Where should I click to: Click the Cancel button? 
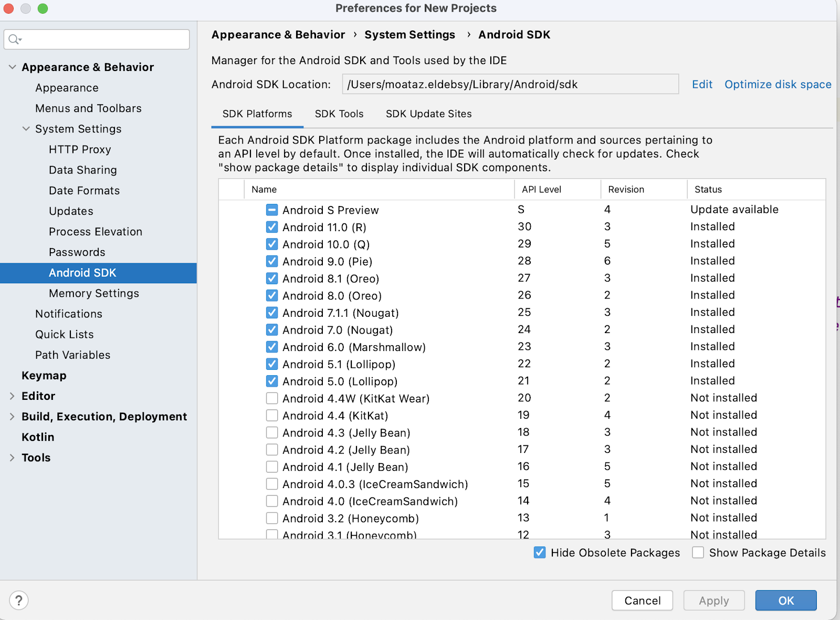(642, 601)
